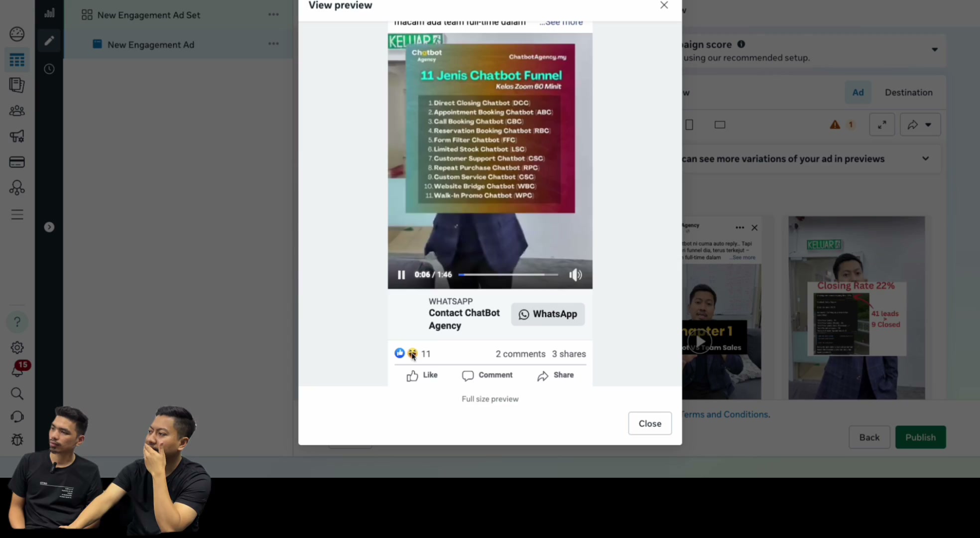The image size is (980, 538).
Task: Open the chart icon atop the dark panel
Action: coord(49,13)
